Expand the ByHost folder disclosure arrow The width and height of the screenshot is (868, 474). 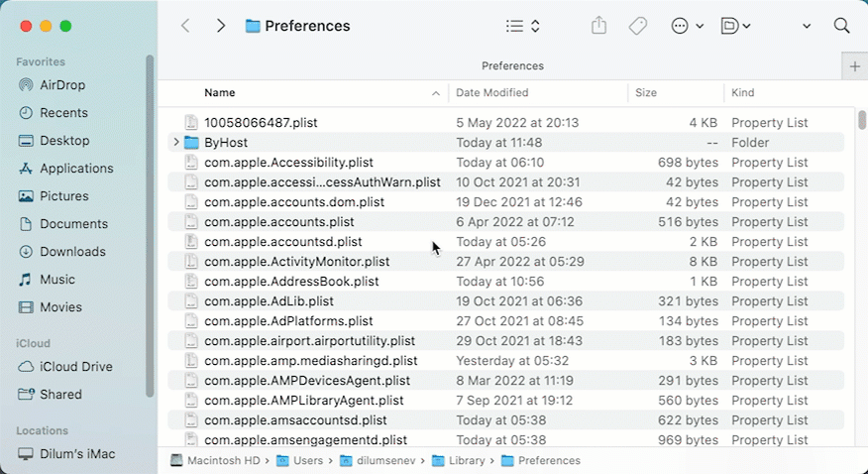coord(176,143)
